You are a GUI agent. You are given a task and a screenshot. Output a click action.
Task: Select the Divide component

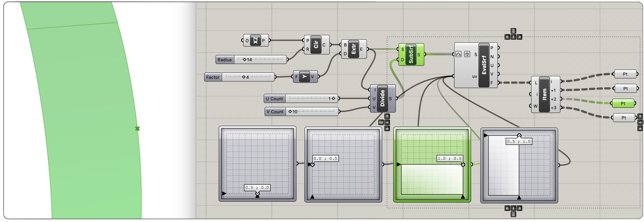click(382, 98)
